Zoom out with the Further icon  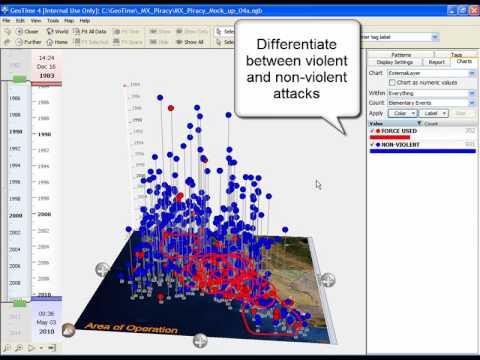point(20,42)
